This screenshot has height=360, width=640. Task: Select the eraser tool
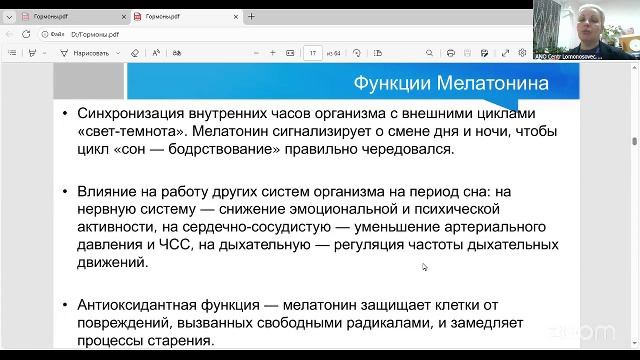tap(135, 53)
